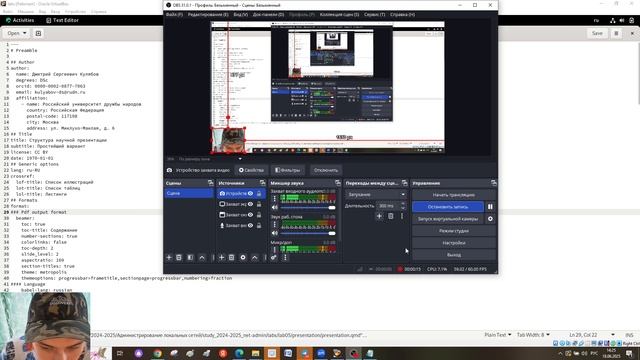Screen dimensions: 640x360
Task: Undock the Controls panel icon
Action: pos(493,183)
